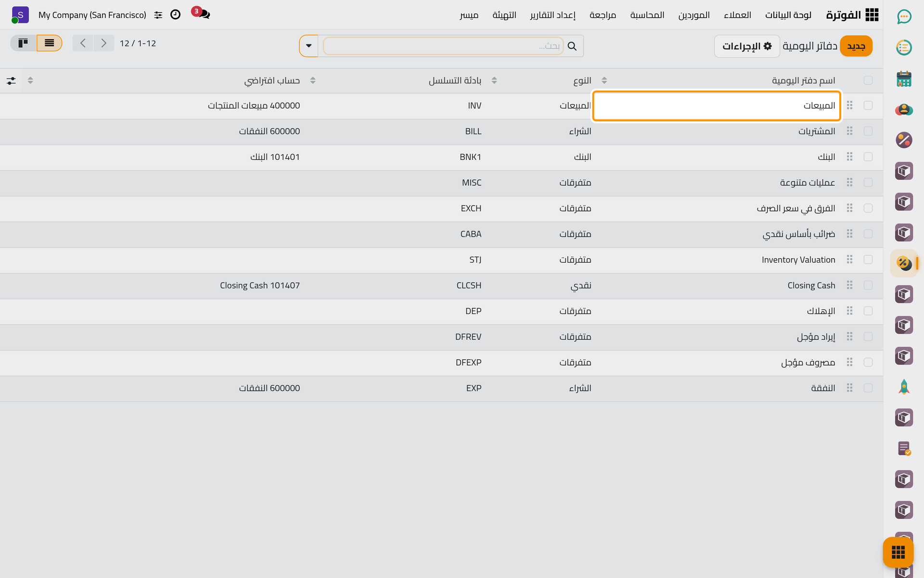The width and height of the screenshot is (924, 578).
Task: Go to the next page of records
Action: pos(103,43)
